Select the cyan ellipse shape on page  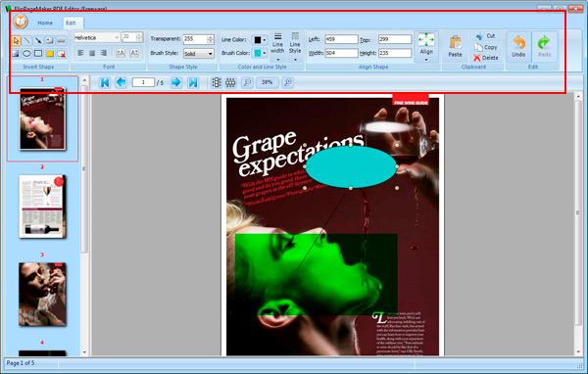[x=351, y=167]
